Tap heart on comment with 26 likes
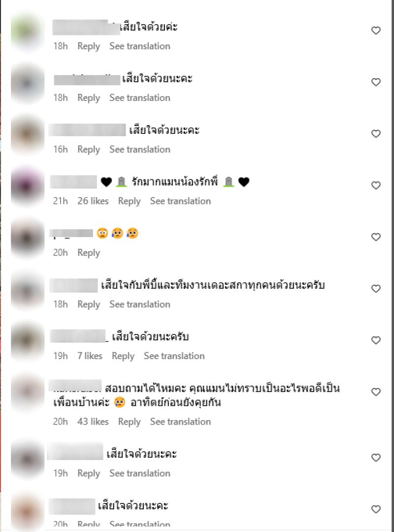The image size is (394, 532). [376, 185]
